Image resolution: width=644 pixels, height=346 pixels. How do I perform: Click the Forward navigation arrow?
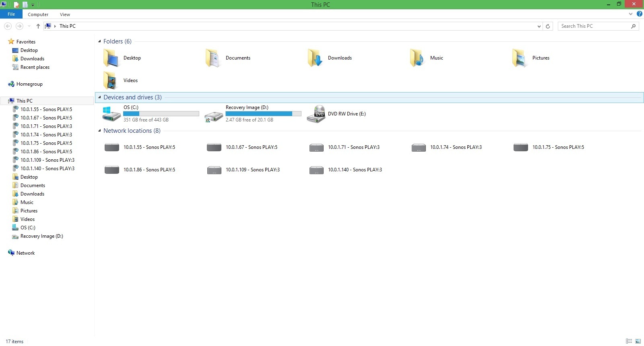pyautogui.click(x=19, y=26)
